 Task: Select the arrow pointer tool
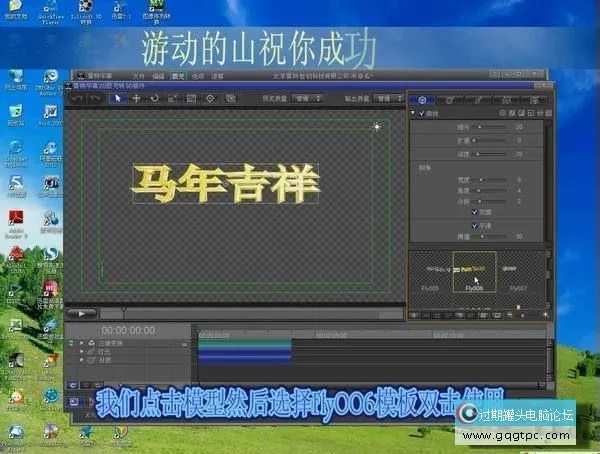tap(118, 98)
